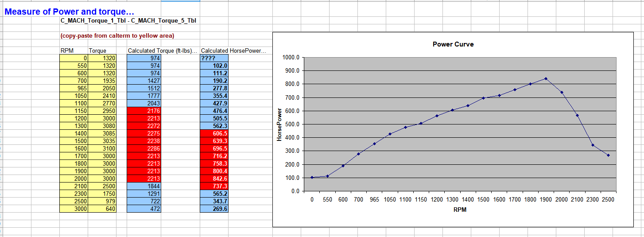Click the 640 torque cell
The width and height of the screenshot is (644, 237).
(x=102, y=209)
